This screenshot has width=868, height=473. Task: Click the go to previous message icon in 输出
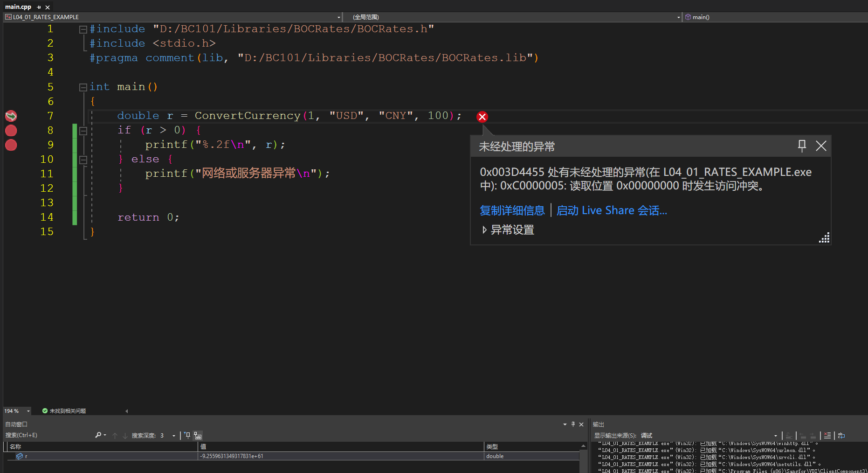(803, 436)
